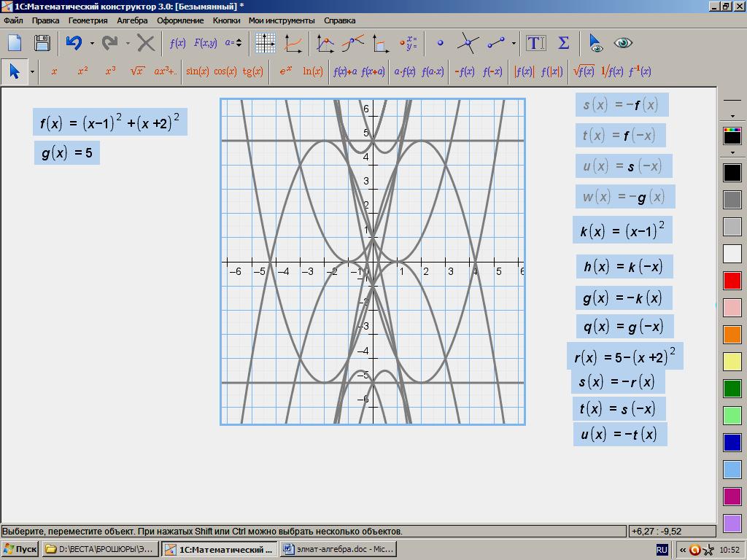Switch to элмат-алгебра.doc Word window
Viewport: 747px width, 560px height.
[x=338, y=550]
